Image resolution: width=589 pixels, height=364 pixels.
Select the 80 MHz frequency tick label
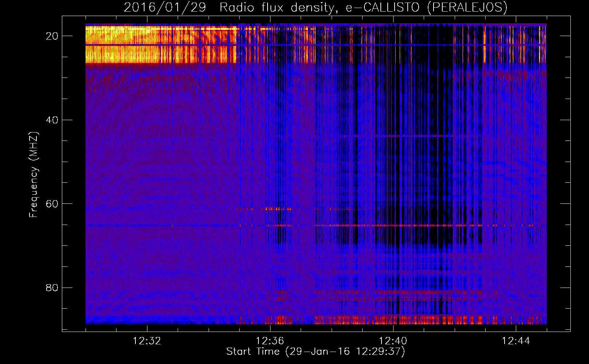52,288
